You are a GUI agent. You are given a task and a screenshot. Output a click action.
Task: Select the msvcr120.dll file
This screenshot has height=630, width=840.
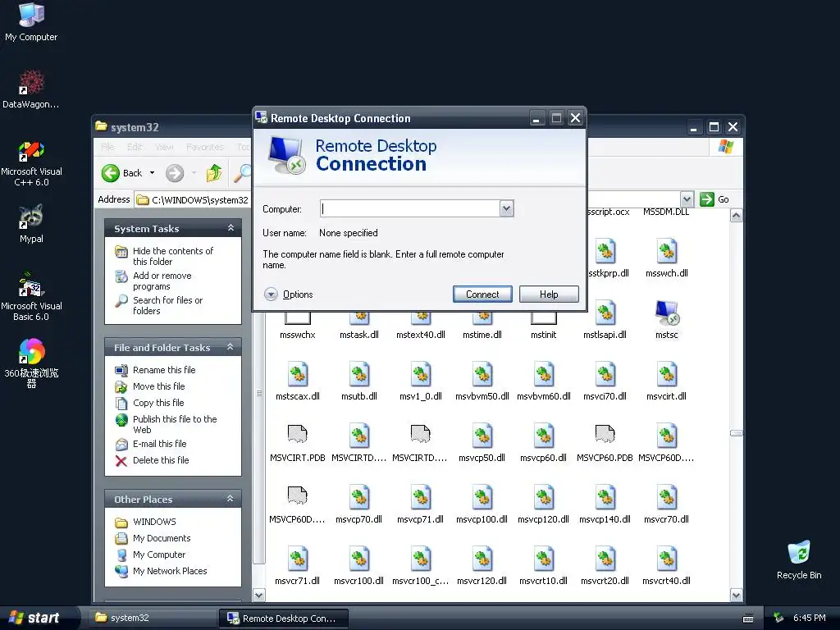tap(482, 566)
